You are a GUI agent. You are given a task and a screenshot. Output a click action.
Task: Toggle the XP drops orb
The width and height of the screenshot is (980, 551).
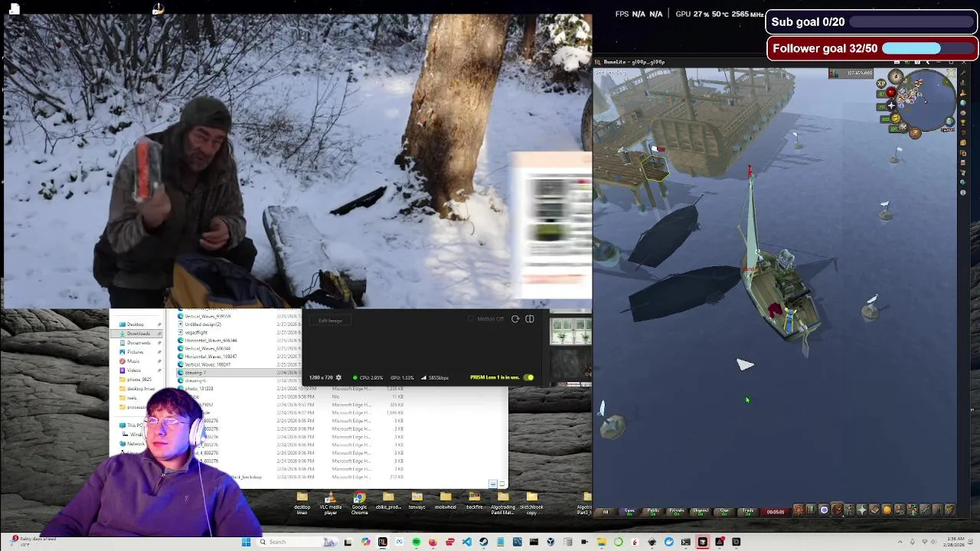(881, 83)
